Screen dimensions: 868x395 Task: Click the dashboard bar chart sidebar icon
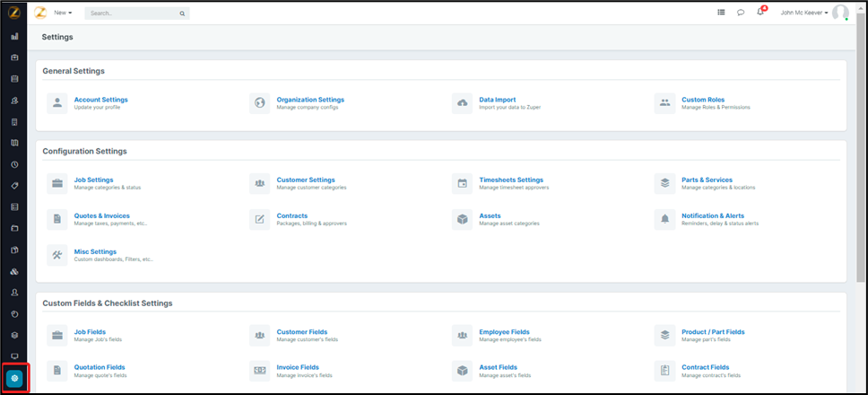(14, 37)
